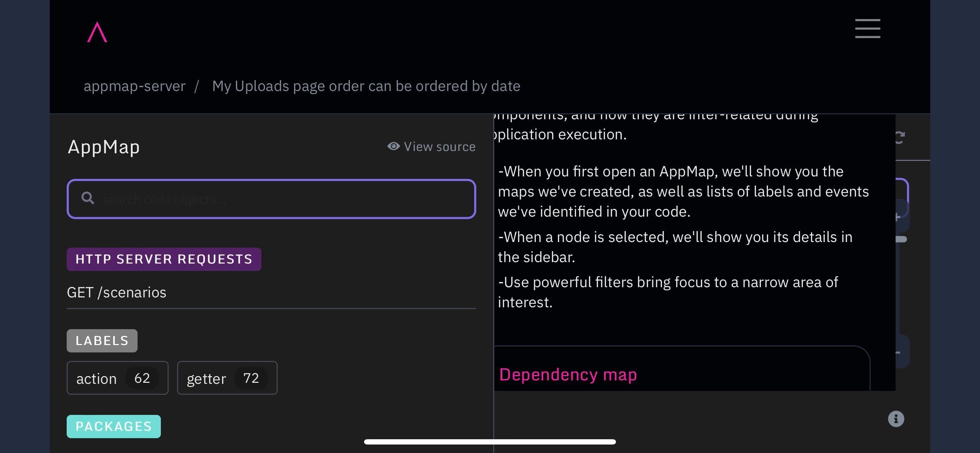
Task: Select the action label with 62
Action: tap(117, 378)
